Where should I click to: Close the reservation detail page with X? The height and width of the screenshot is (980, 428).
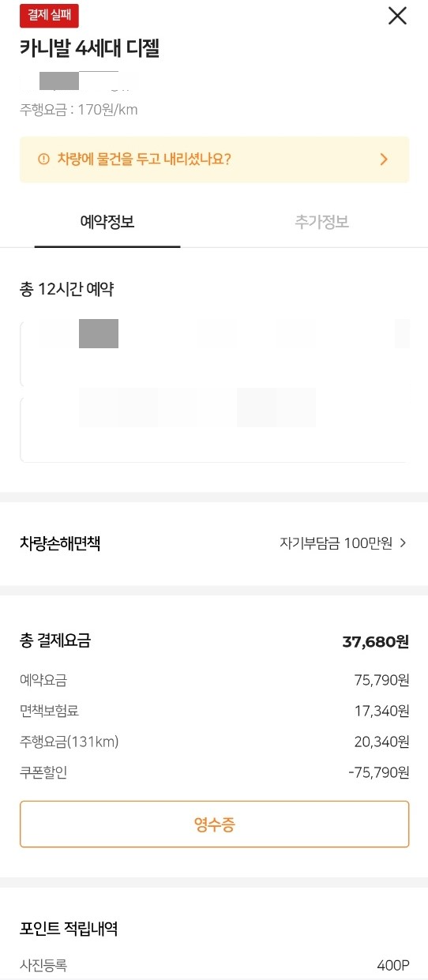click(397, 15)
